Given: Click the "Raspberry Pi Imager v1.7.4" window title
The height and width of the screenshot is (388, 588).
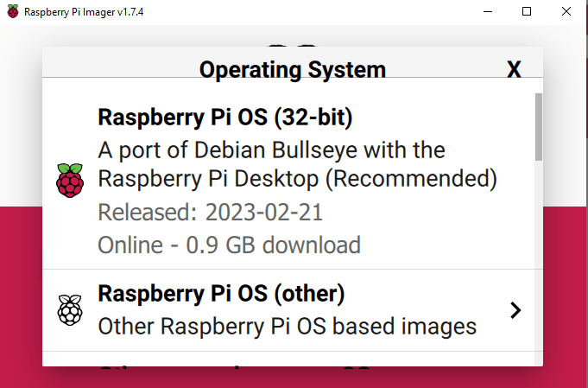Looking at the screenshot, I should [x=84, y=12].
